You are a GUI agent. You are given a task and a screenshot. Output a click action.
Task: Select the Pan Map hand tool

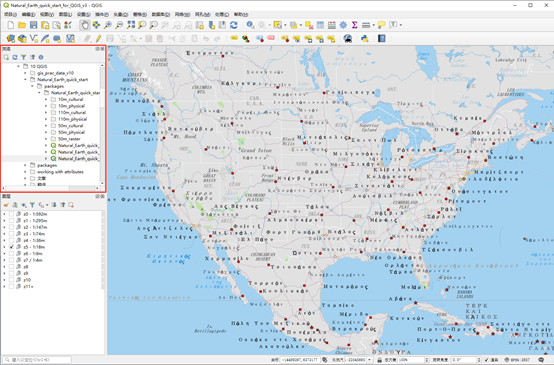[84, 25]
